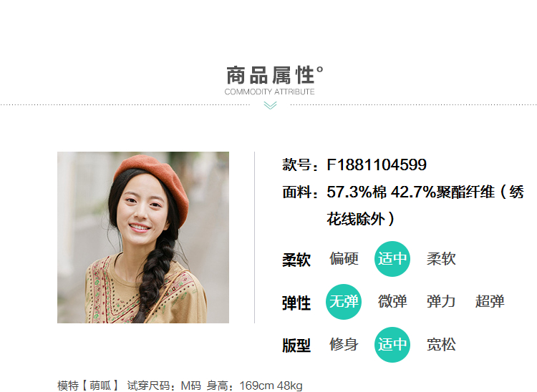
Task: Click style number F1881104599
Action: click(377, 165)
